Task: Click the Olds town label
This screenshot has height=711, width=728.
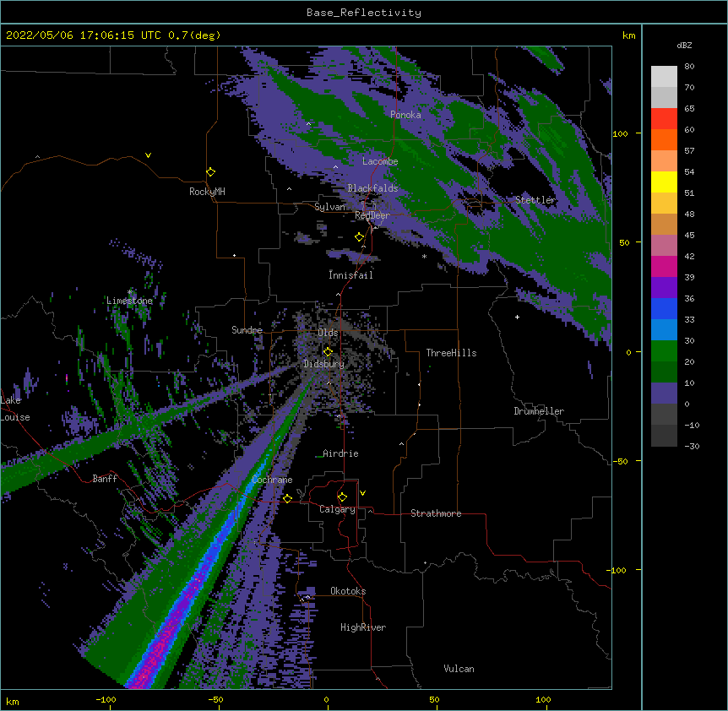Action: 328,333
